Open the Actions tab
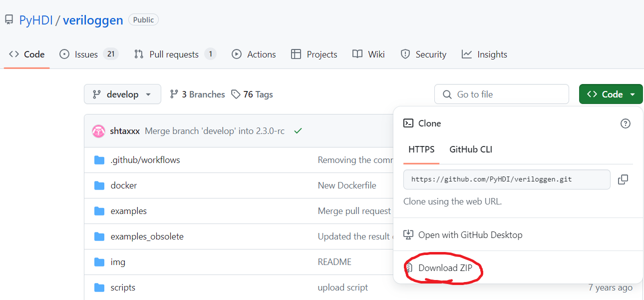The image size is (644, 300). coord(254,54)
